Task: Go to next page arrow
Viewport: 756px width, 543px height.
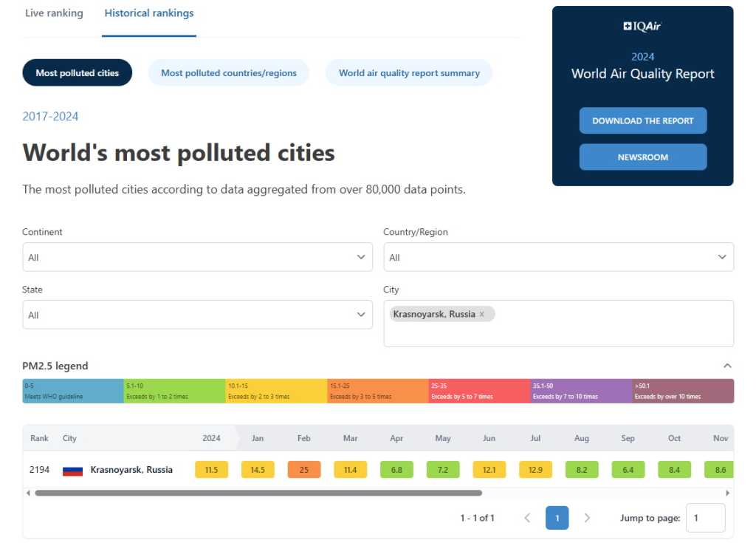Action: tap(587, 518)
